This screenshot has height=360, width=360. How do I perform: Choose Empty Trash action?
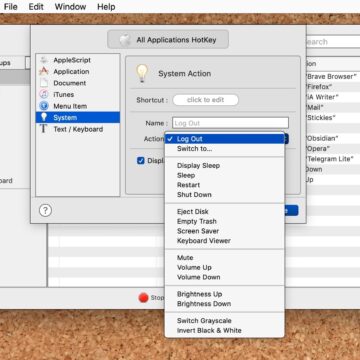pyautogui.click(x=225, y=221)
